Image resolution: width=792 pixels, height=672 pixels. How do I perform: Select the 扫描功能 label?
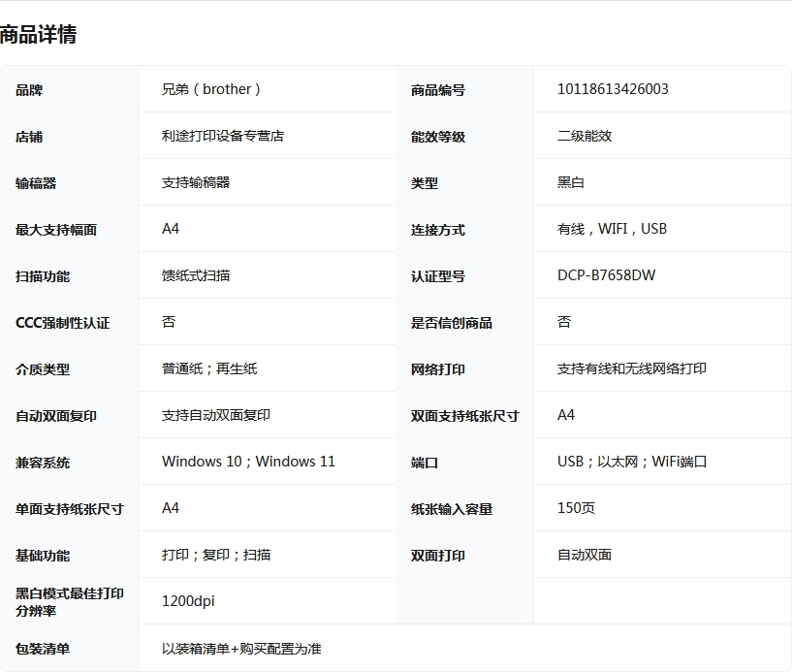click(43, 275)
